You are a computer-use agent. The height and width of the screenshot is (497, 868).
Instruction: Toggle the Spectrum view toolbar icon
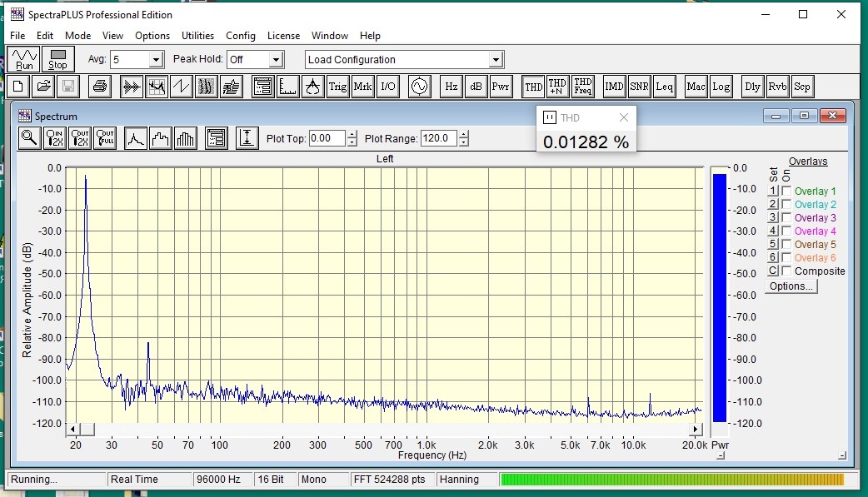157,87
